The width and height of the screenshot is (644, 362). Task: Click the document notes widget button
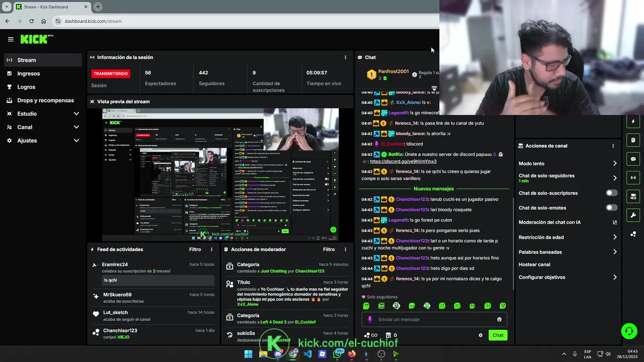click(x=633, y=140)
